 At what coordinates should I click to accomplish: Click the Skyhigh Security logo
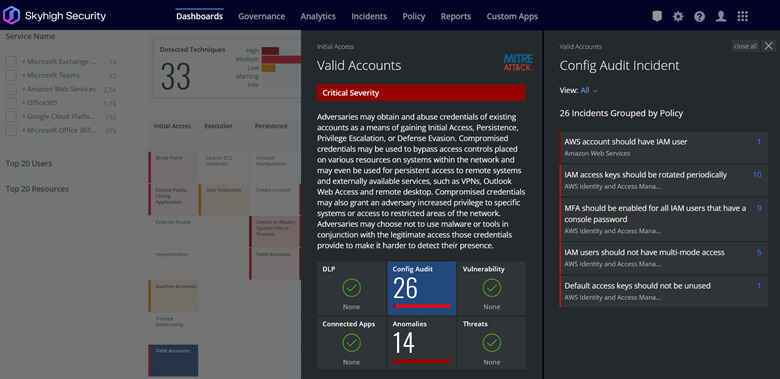click(55, 16)
